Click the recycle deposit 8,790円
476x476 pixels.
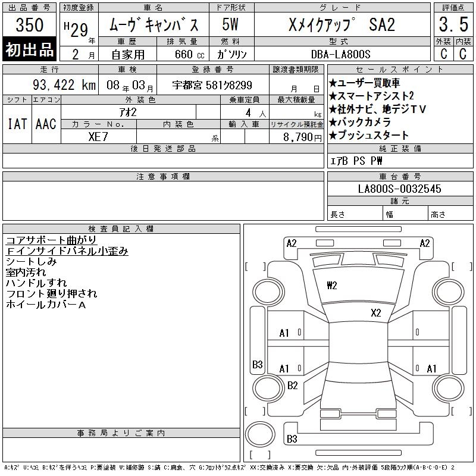[x=302, y=137]
